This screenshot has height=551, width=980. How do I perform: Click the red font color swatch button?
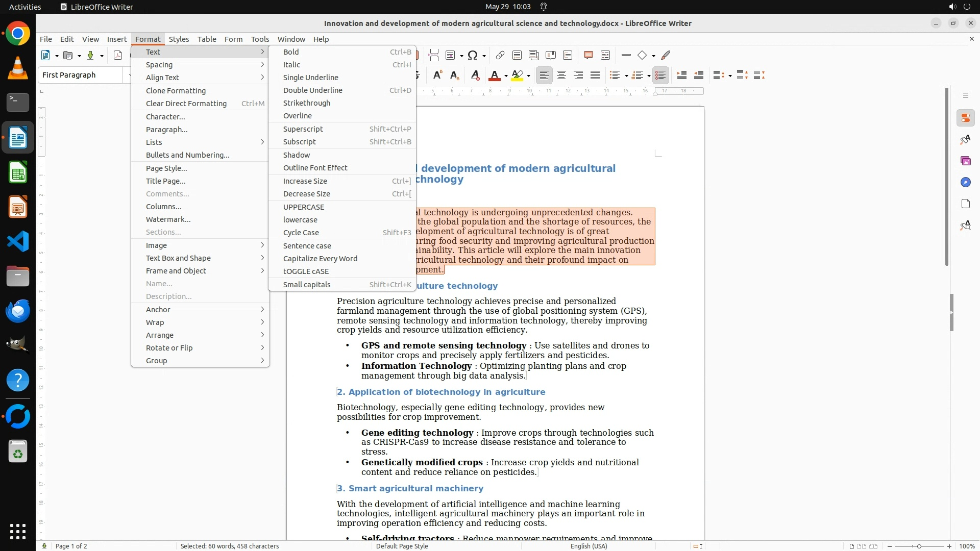point(494,76)
